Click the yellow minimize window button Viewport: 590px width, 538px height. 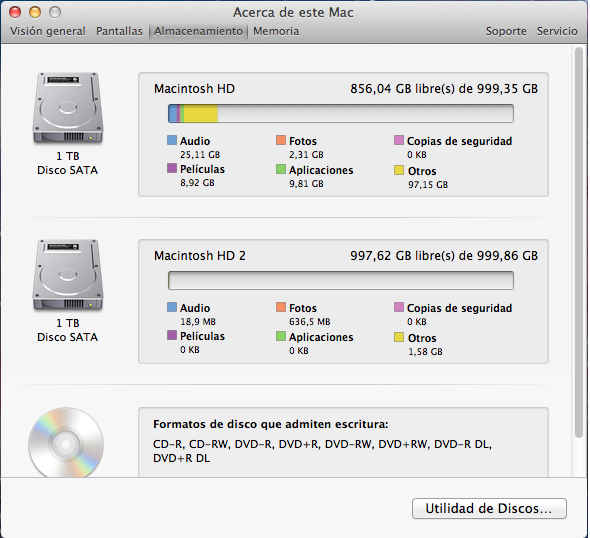coord(35,12)
